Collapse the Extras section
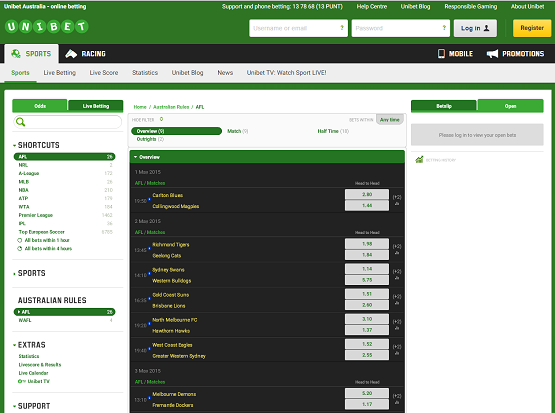The width and height of the screenshot is (555, 413). coord(29,345)
